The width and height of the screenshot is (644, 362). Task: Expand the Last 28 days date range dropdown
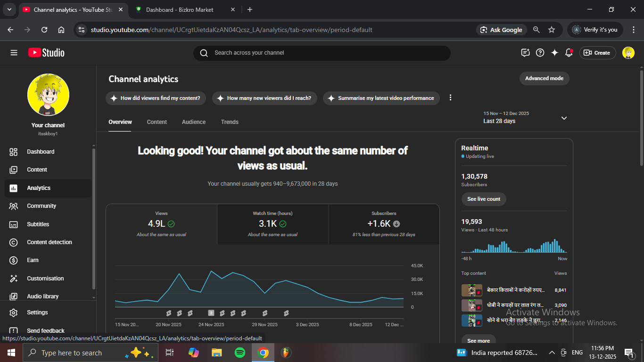pyautogui.click(x=564, y=118)
